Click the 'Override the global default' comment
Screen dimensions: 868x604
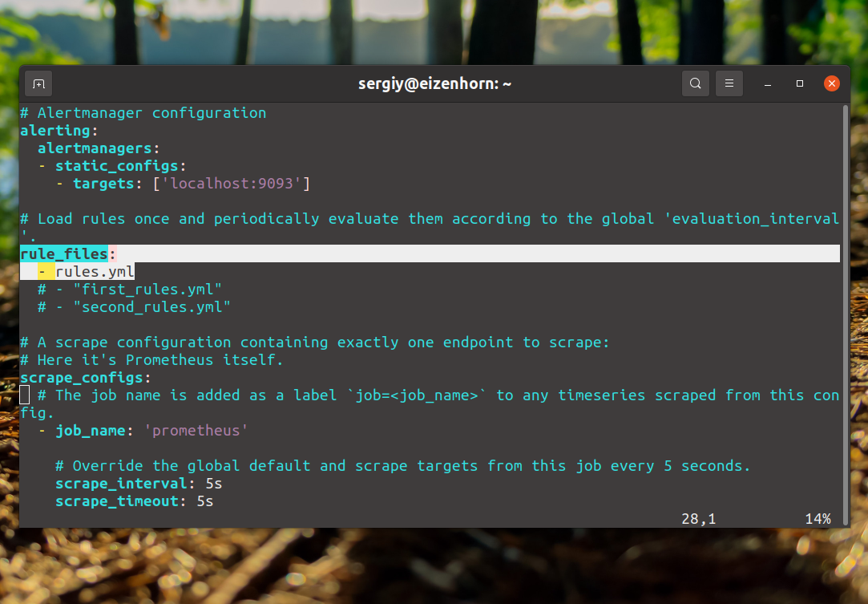[x=403, y=466]
